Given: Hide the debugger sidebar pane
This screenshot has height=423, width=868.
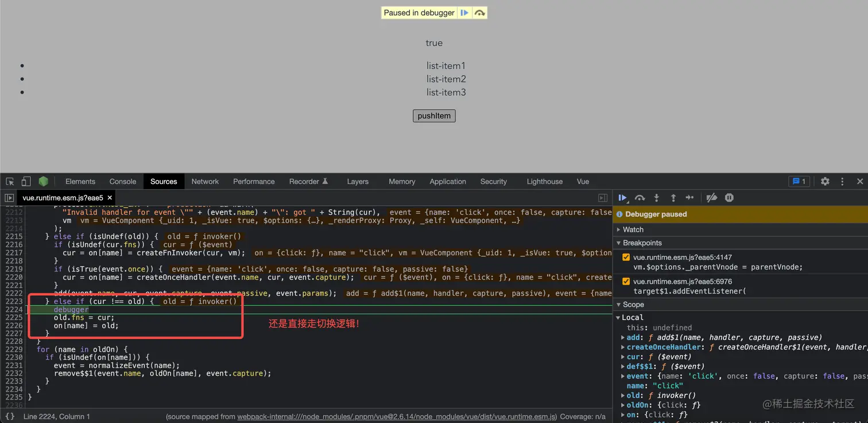Looking at the screenshot, I should 603,198.
